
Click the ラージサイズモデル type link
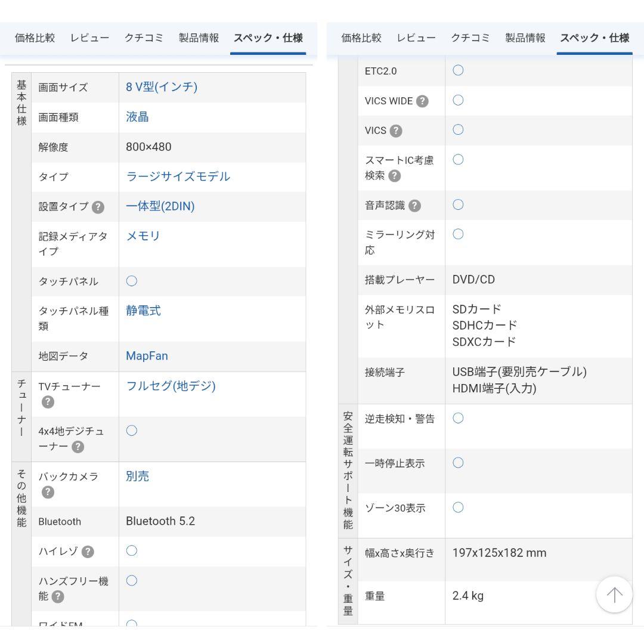pyautogui.click(x=178, y=177)
